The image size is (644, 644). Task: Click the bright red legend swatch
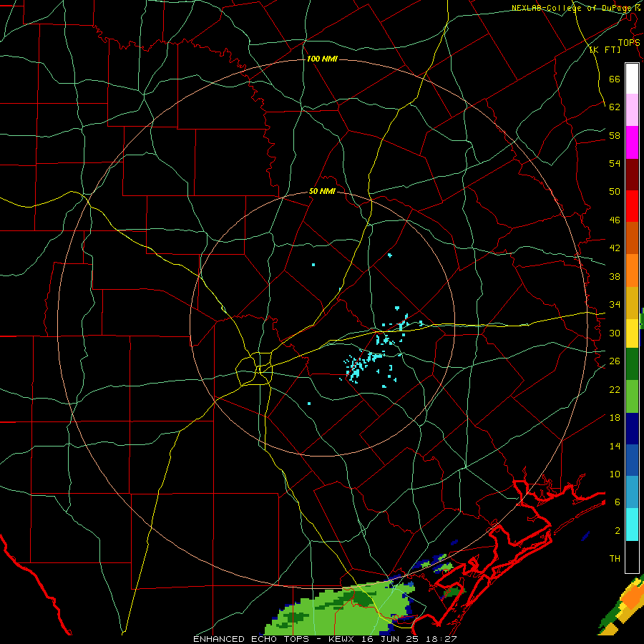point(632,206)
